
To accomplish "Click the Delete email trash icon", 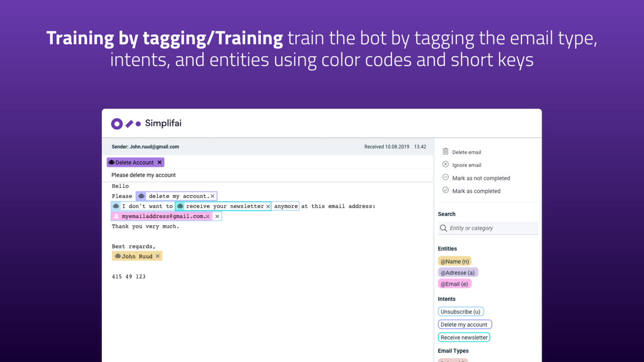I will click(445, 152).
